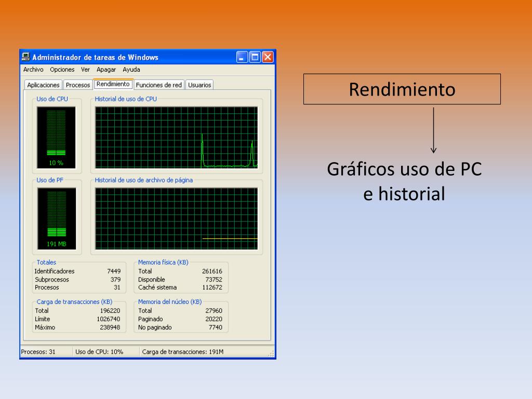Close the Administrador de tareas window
The width and height of the screenshot is (532, 399).
click(268, 57)
